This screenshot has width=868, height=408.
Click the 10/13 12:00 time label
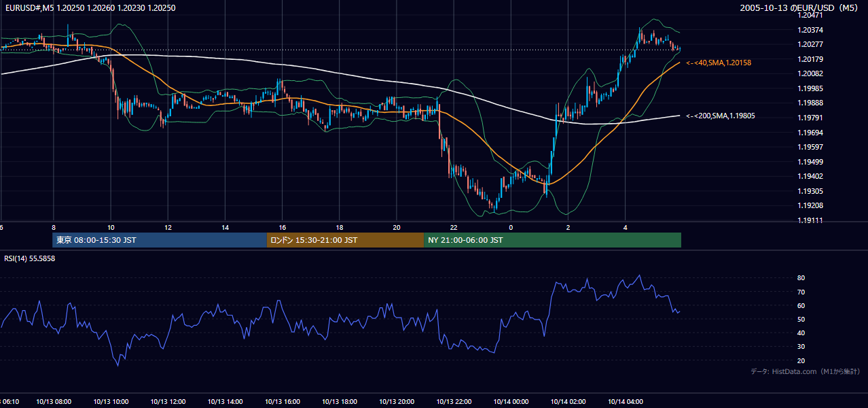tap(168, 401)
